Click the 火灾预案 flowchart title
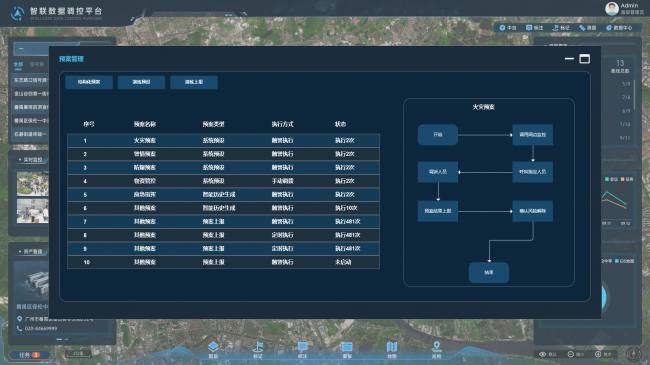Image resolution: width=650 pixels, height=365 pixels. [x=483, y=107]
